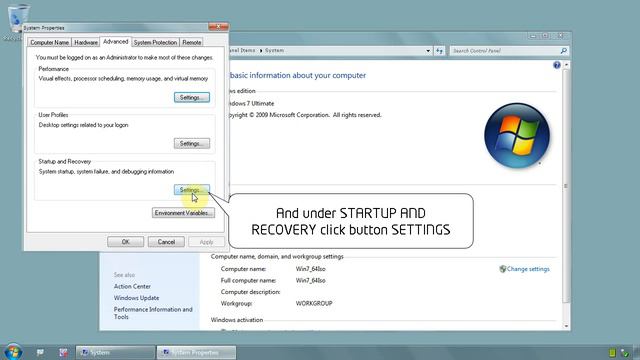
Task: Click green tray icon in taskbar
Action: tap(612, 353)
